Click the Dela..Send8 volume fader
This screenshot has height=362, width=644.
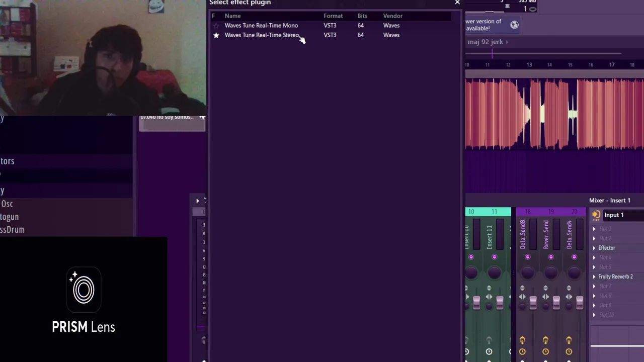pos(533,302)
